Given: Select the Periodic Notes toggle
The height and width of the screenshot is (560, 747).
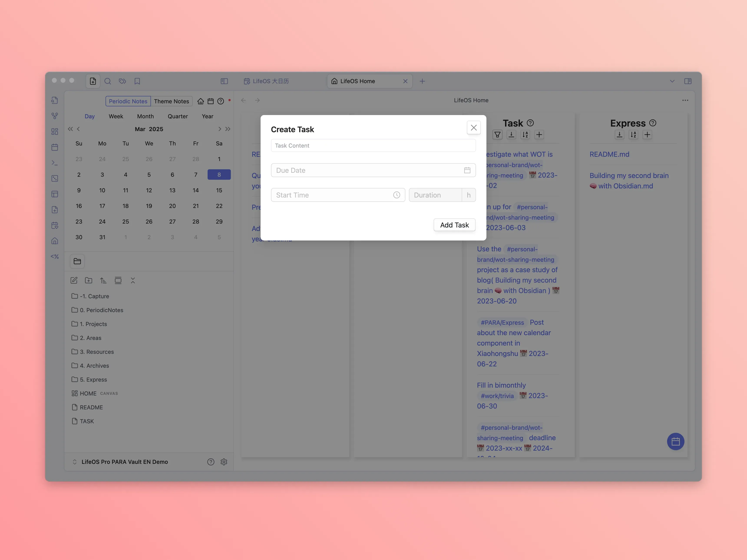Looking at the screenshot, I should click(128, 101).
